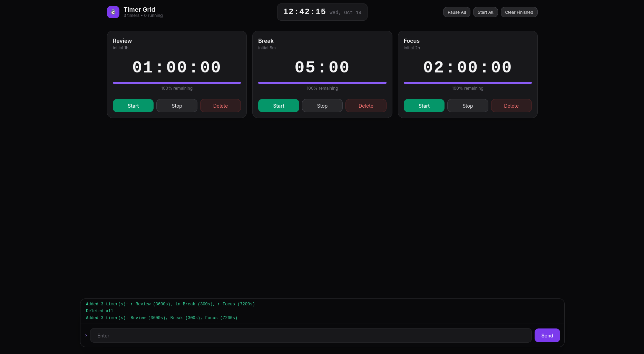Click the 12:42:15 clock display
Image resolution: width=644 pixels, height=354 pixels.
point(304,12)
